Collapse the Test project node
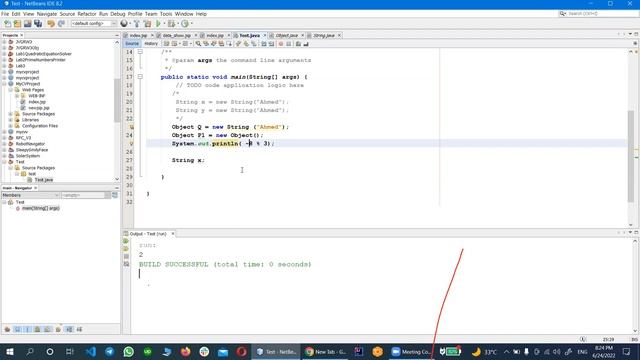The width and height of the screenshot is (640, 360). (4, 162)
